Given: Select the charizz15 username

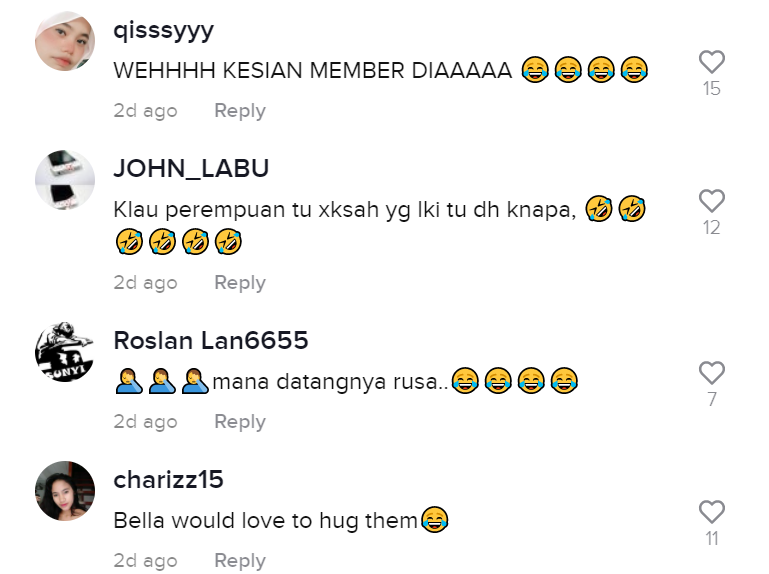Looking at the screenshot, I should [x=168, y=479].
